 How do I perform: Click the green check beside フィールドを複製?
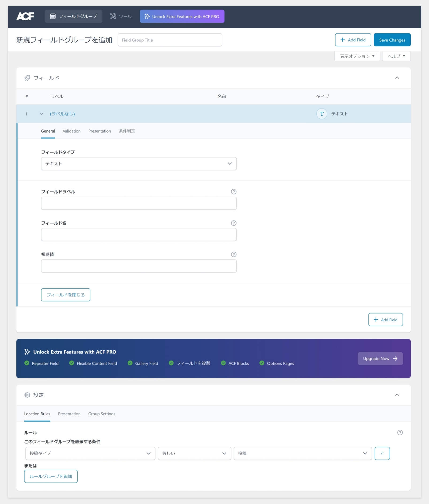pyautogui.click(x=171, y=363)
